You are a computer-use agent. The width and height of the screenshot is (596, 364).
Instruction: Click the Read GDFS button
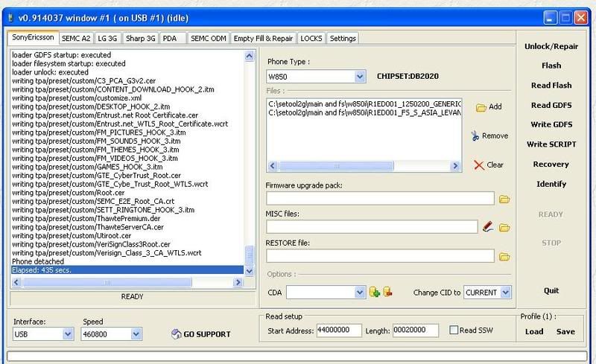551,105
